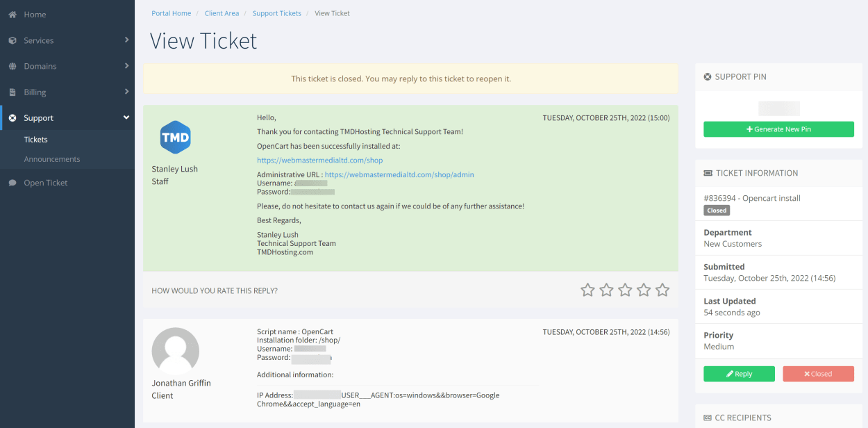Click 'Script name : OpenCart' line
The image size is (868, 428).
pos(295,332)
